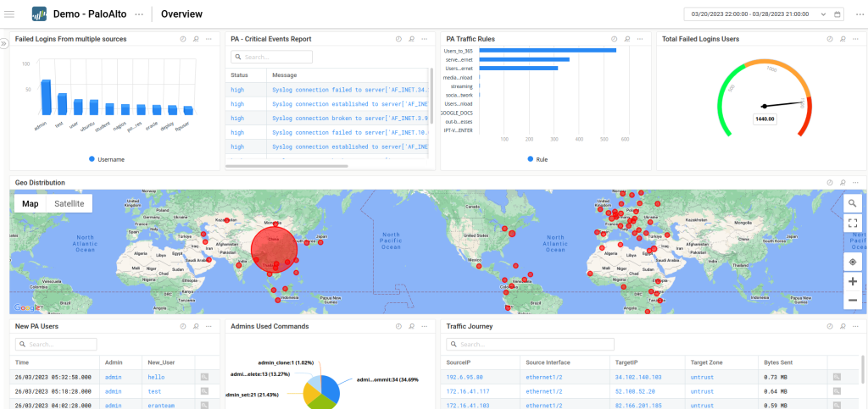Click the Message column header
868x409 pixels.
pos(284,75)
